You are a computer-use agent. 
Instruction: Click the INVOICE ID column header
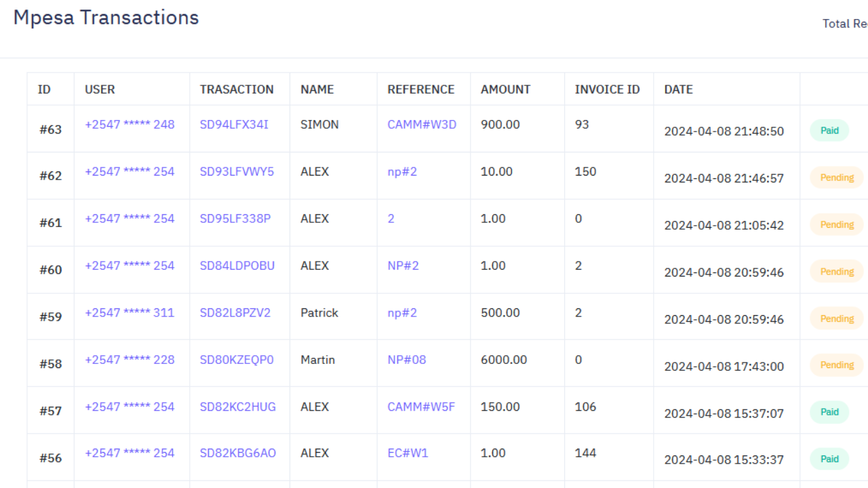608,89
